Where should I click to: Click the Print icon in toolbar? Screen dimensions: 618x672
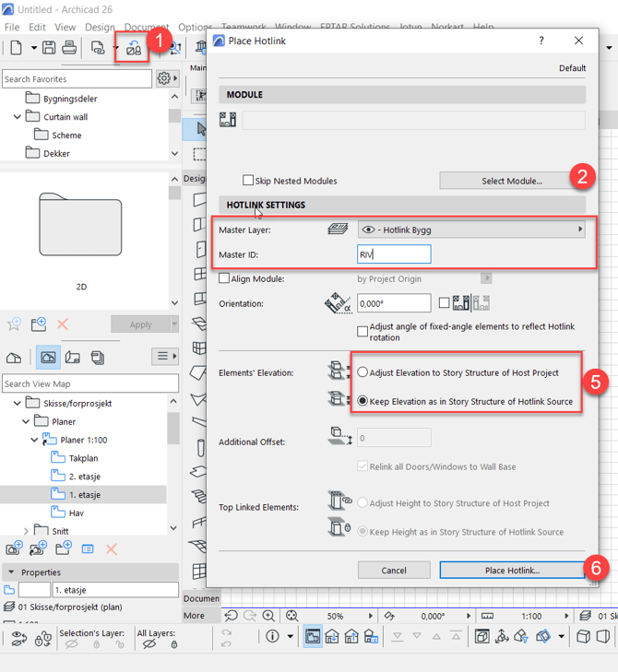(x=69, y=47)
